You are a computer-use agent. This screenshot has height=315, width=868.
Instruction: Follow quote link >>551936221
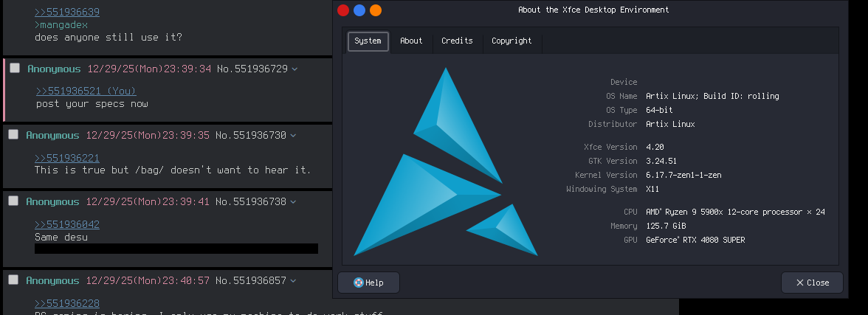[x=67, y=159]
